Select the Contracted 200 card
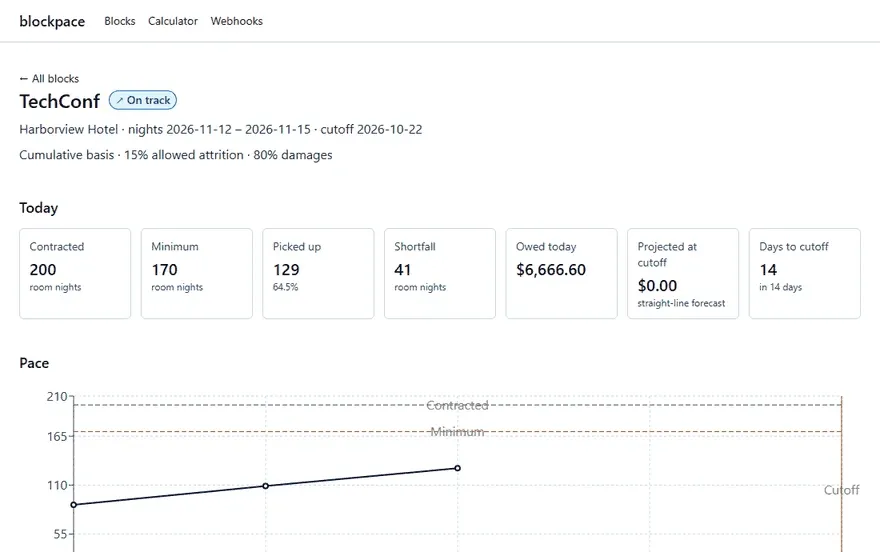Screen dimensions: 880x552 pos(75,273)
